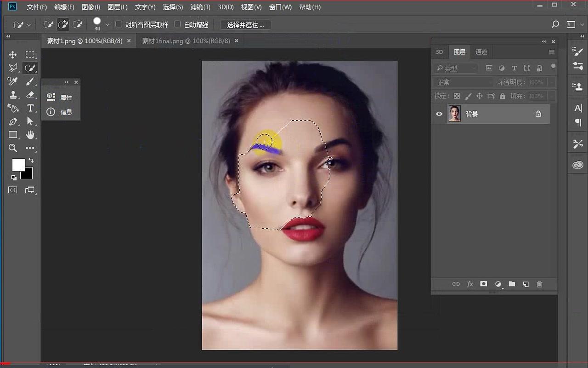
Task: Switch to the 通道 channels tab
Action: click(481, 52)
